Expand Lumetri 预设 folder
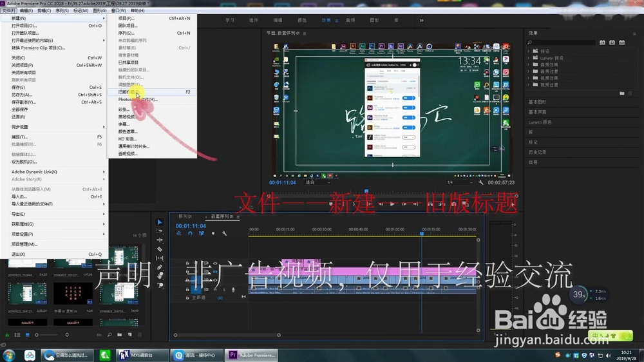 click(x=529, y=58)
